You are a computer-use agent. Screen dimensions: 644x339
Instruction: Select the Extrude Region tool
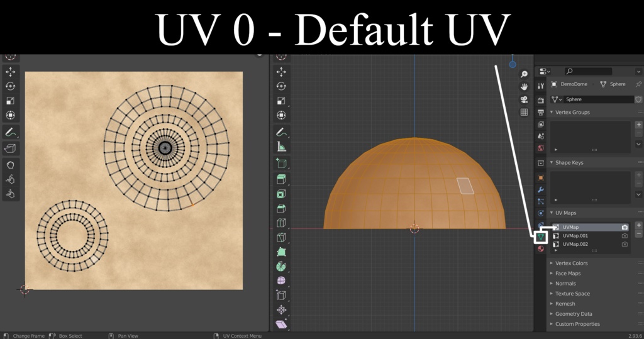click(x=281, y=179)
